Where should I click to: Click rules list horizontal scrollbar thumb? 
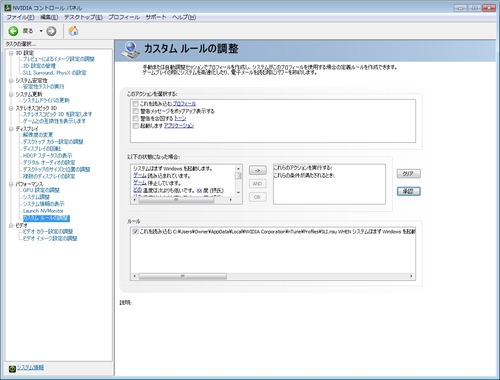pos(182,276)
